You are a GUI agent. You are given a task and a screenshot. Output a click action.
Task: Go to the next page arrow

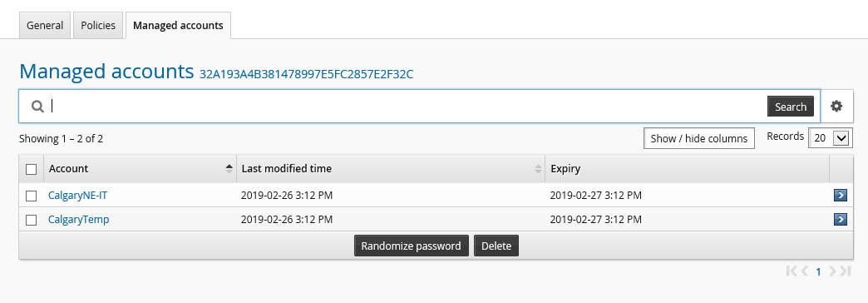(832, 271)
